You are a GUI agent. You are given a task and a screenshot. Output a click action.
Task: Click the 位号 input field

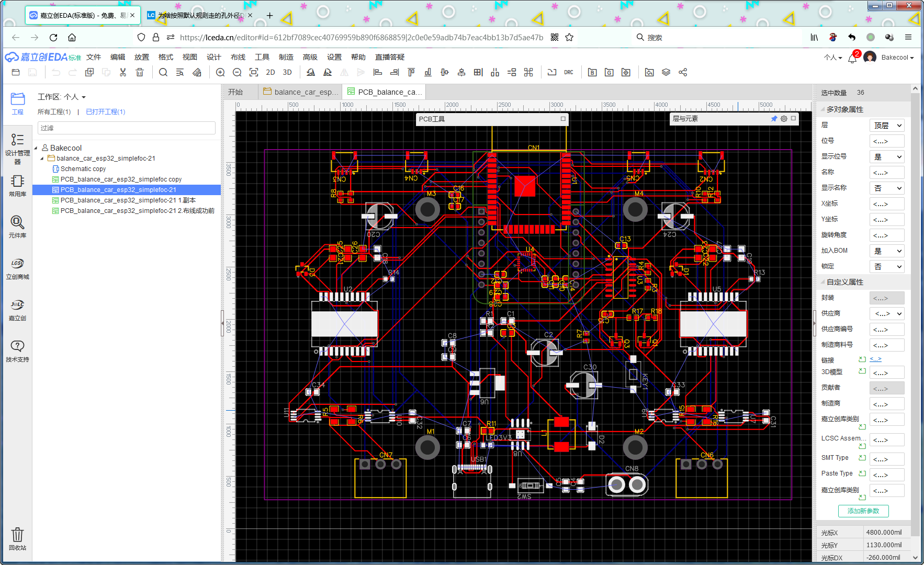(x=887, y=141)
